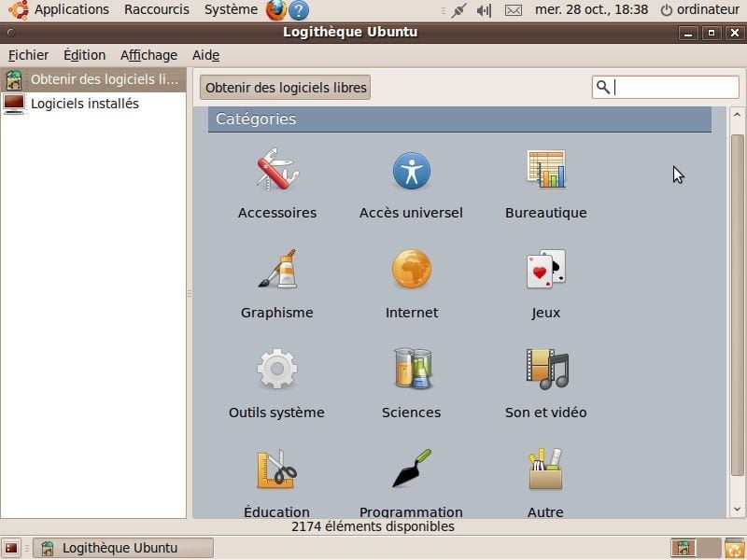Open the trash icon in bottom panel
The width and height of the screenshot is (747, 560).
[x=734, y=548]
